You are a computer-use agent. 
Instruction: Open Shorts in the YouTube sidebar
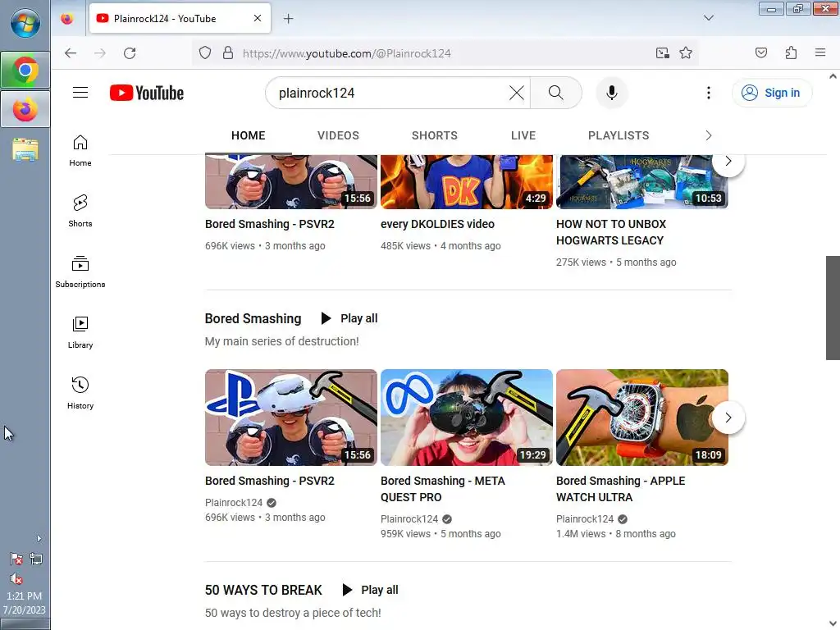pyautogui.click(x=80, y=211)
